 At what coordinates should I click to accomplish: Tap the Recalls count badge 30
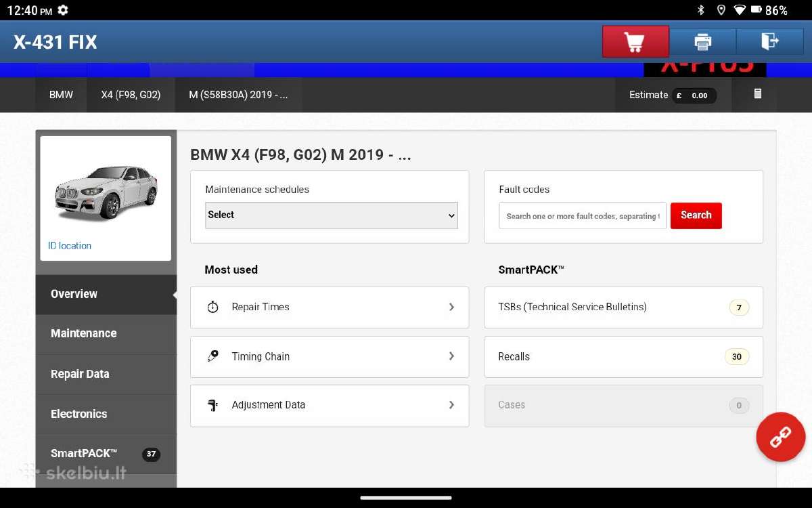pyautogui.click(x=737, y=356)
